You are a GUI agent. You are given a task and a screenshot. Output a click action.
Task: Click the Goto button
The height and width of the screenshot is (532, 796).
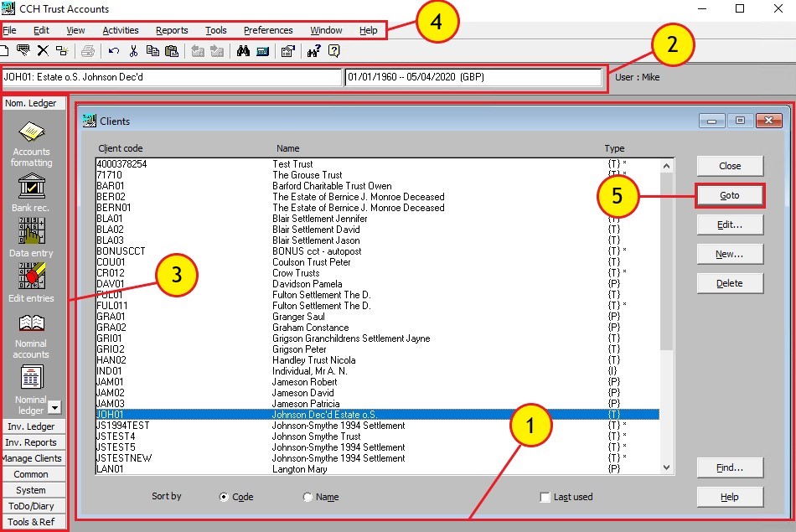point(730,195)
